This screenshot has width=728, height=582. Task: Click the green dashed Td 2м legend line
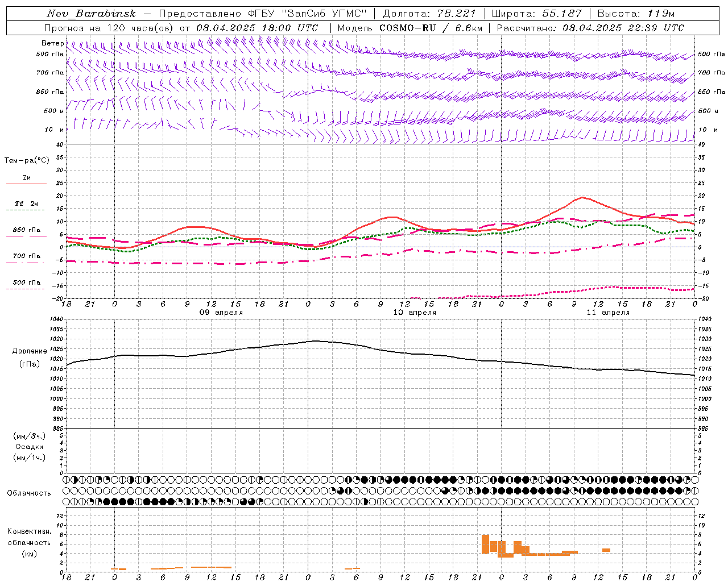[x=25, y=210]
